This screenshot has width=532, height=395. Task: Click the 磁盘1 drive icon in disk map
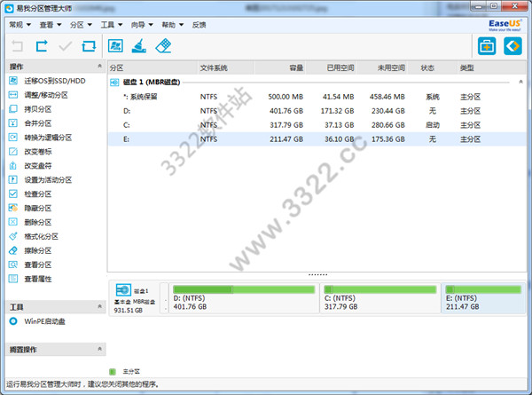point(123,290)
